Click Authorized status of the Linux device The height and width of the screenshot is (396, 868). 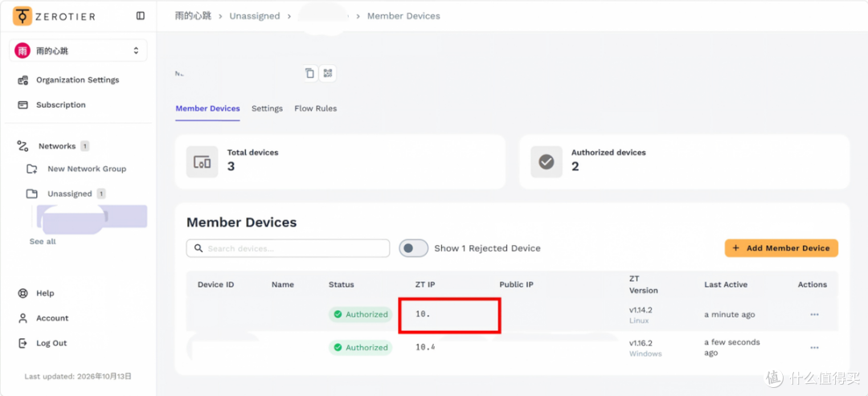[360, 314]
